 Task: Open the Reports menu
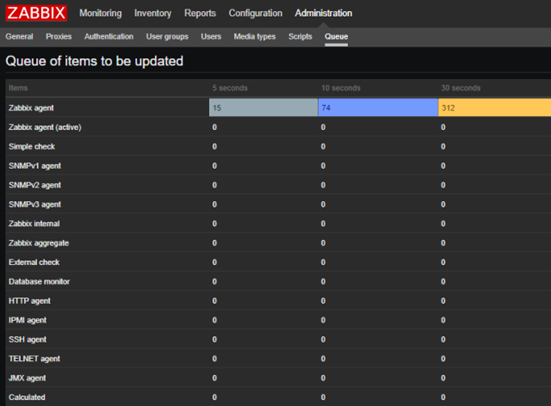pos(200,13)
